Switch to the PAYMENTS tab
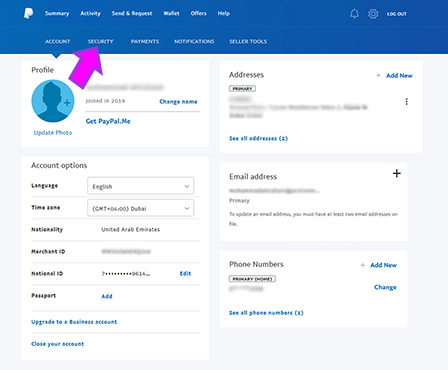Image resolution: width=448 pixels, height=370 pixels. pyautogui.click(x=145, y=41)
